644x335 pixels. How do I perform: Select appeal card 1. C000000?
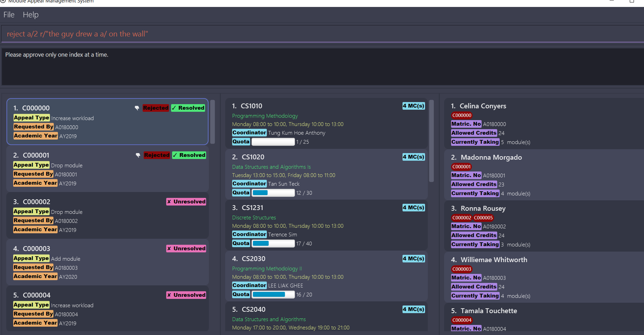[x=108, y=122]
